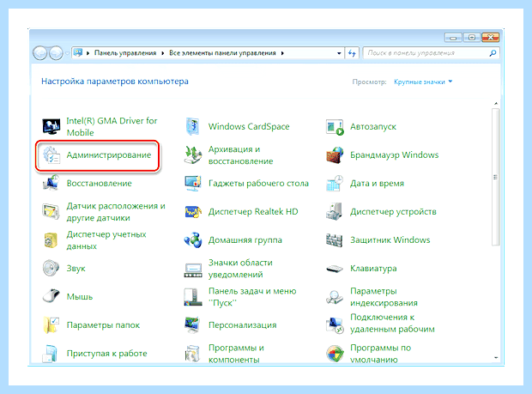Click the Восстановление icon
This screenshot has width=532, height=394.
[51, 183]
